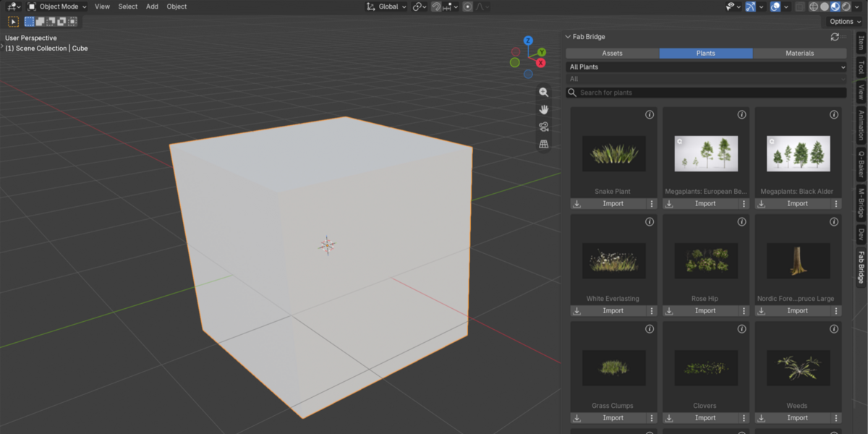Import the Grass Clumps plant
This screenshot has width=868, height=434.
(x=613, y=418)
